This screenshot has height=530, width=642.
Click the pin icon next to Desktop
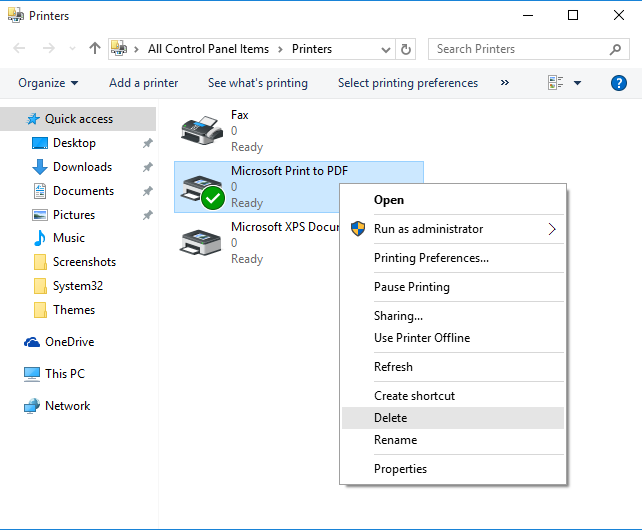(147, 143)
